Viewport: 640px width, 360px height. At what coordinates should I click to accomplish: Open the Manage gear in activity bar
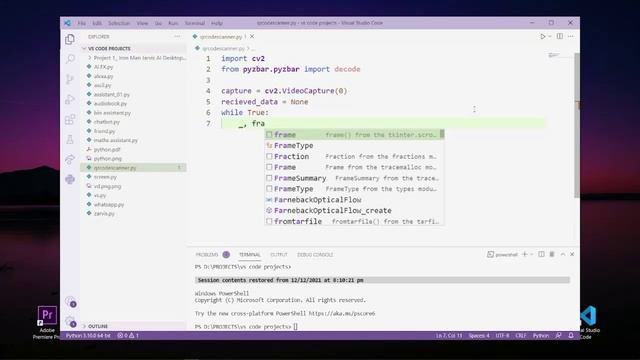[70, 322]
